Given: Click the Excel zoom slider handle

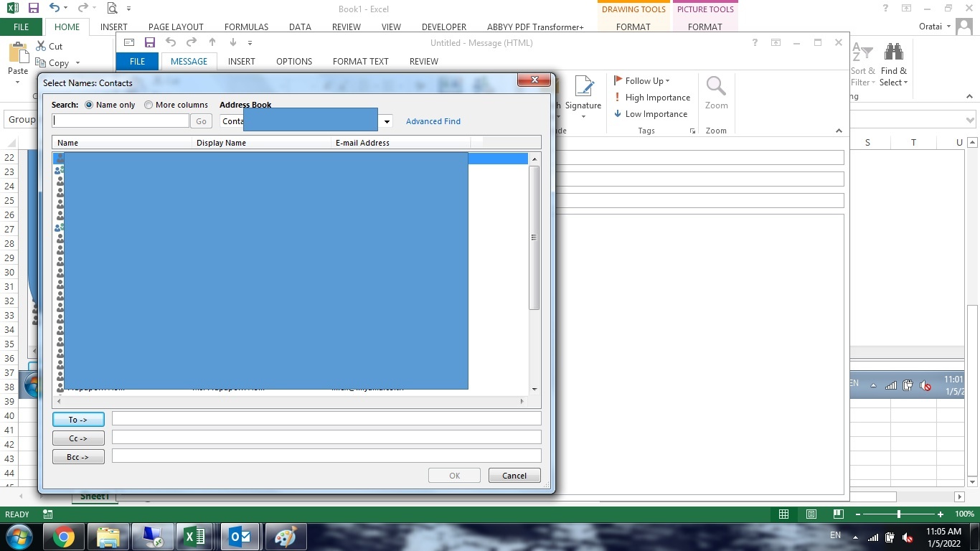Looking at the screenshot, I should coord(899,514).
